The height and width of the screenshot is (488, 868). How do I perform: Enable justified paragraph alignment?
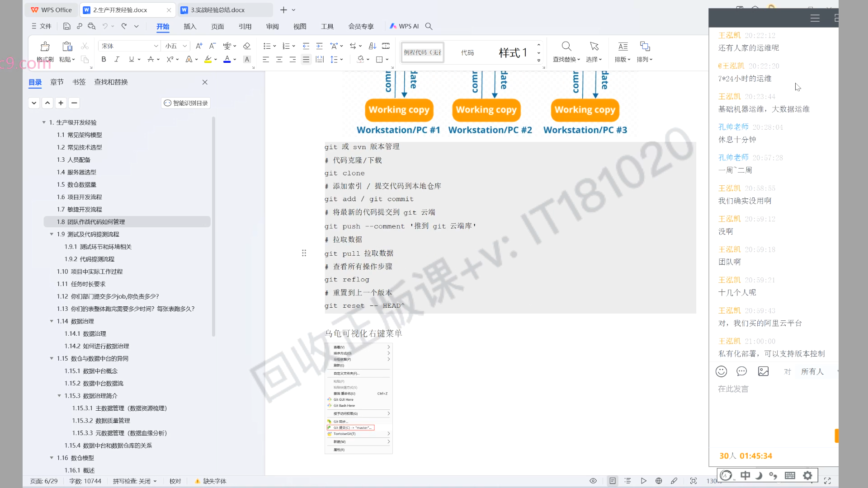click(306, 59)
